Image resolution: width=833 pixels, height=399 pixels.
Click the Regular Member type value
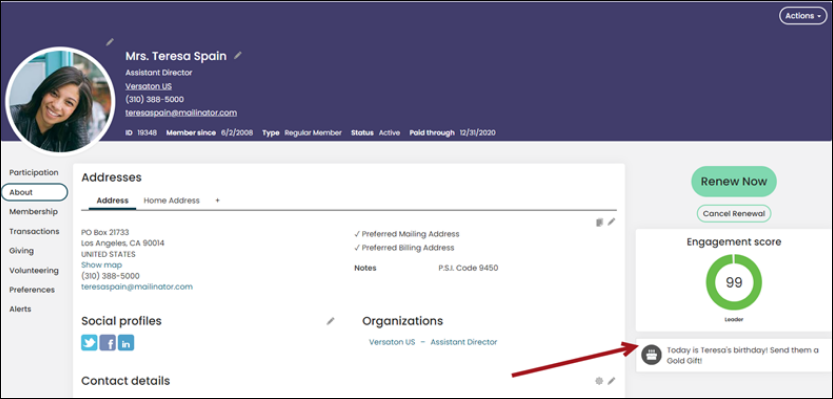pyautogui.click(x=313, y=133)
